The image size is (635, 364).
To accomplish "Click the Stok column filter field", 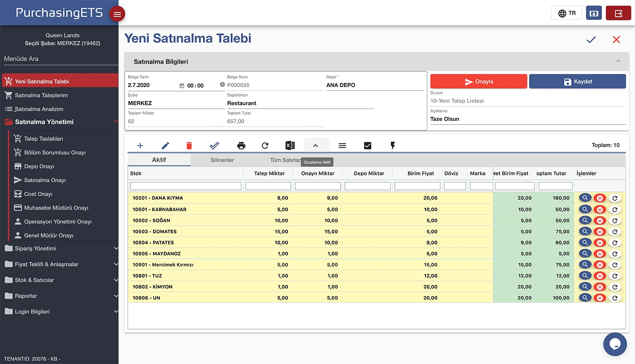I will tap(185, 186).
